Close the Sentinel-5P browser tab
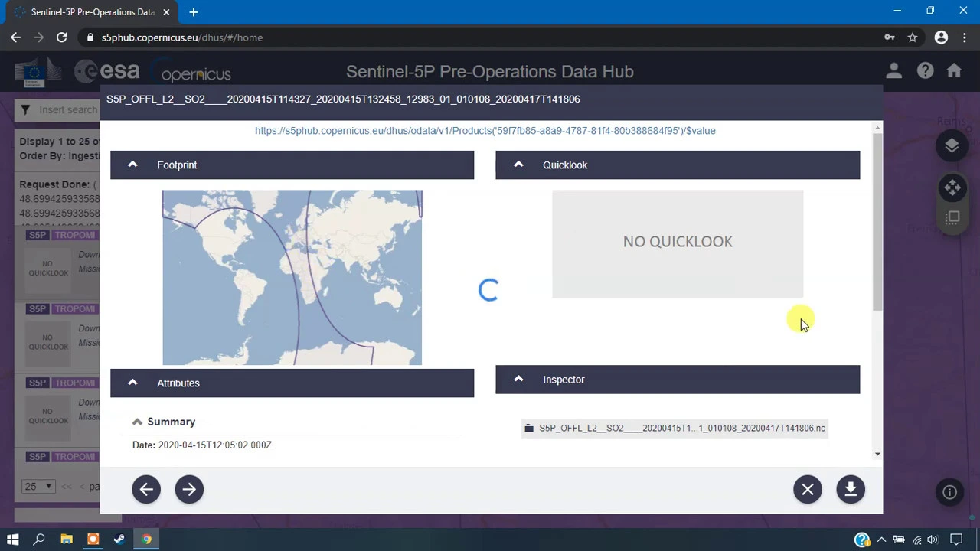Viewport: 980px width, 551px height. [x=166, y=12]
